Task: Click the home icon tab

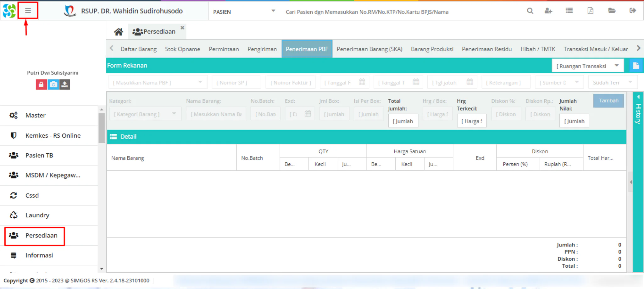Action: click(119, 32)
